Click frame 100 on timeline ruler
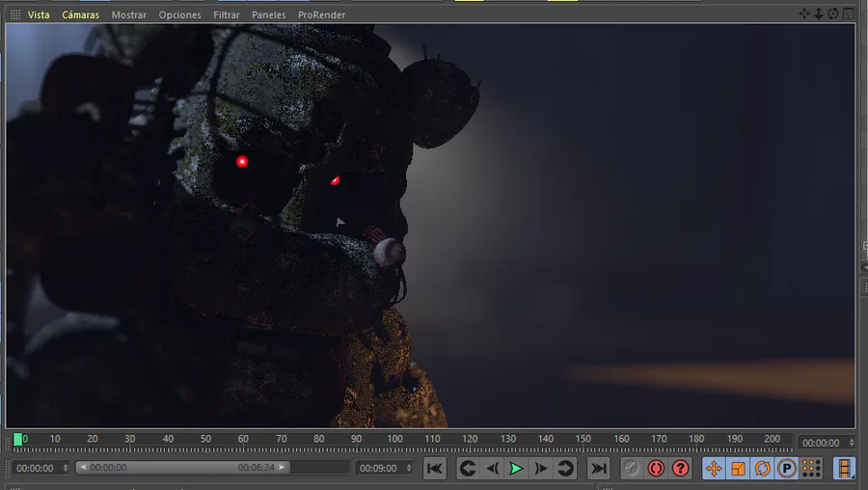This screenshot has height=490, width=868. (x=394, y=439)
